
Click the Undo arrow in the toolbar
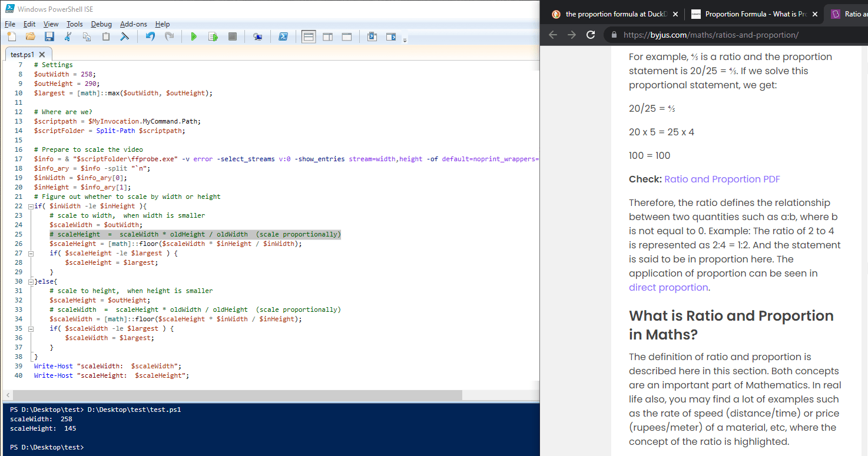click(x=150, y=36)
